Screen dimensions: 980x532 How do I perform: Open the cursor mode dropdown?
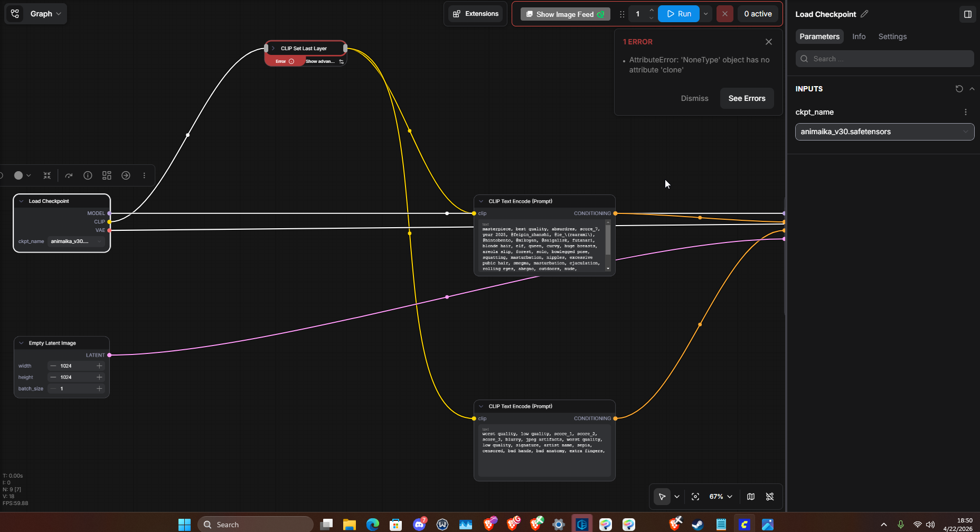(x=677, y=497)
